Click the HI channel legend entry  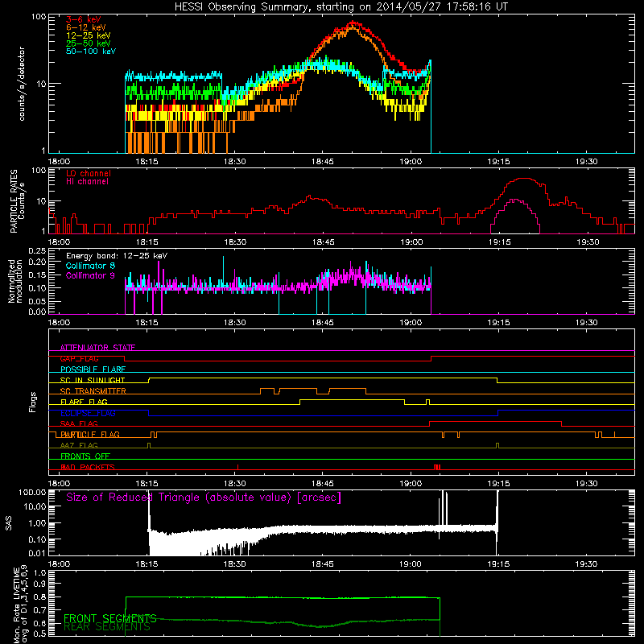click(87, 182)
